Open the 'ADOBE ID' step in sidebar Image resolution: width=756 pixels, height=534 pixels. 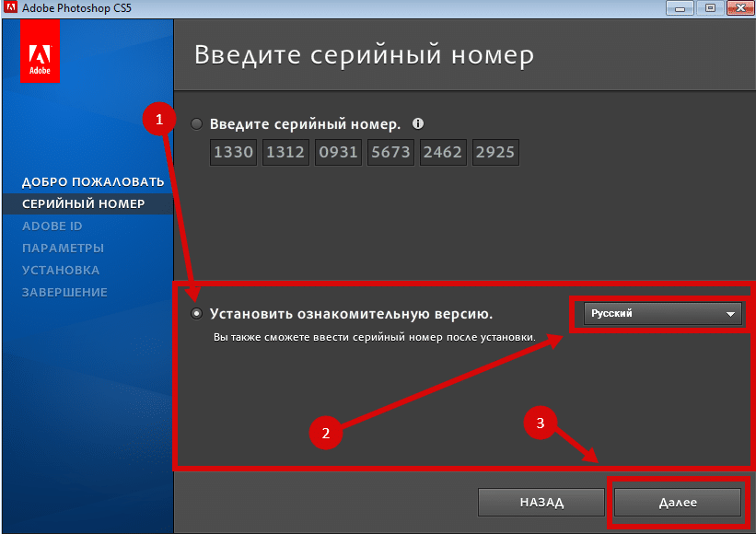52,226
